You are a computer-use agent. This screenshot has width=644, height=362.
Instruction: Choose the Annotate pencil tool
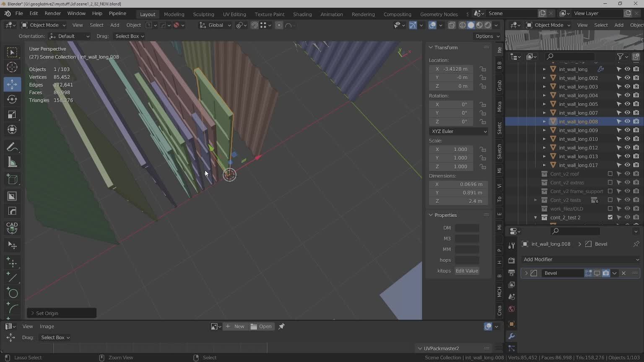coord(12,147)
